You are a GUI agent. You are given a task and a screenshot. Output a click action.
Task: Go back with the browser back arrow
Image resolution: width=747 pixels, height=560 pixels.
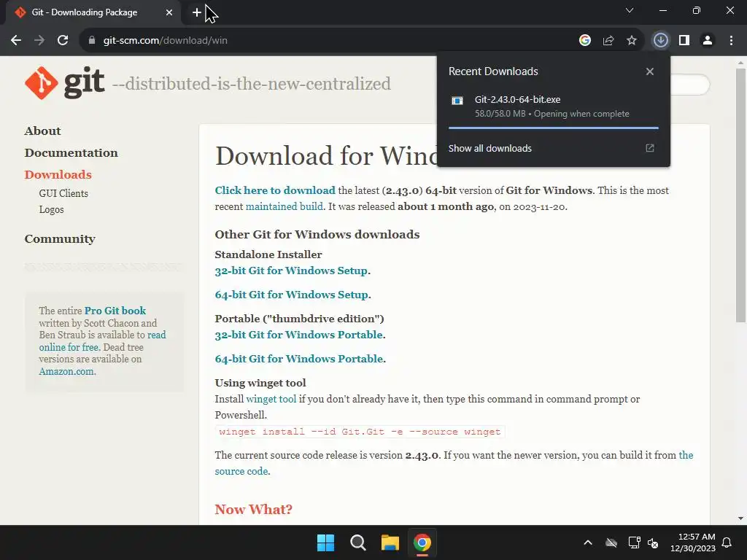click(16, 41)
